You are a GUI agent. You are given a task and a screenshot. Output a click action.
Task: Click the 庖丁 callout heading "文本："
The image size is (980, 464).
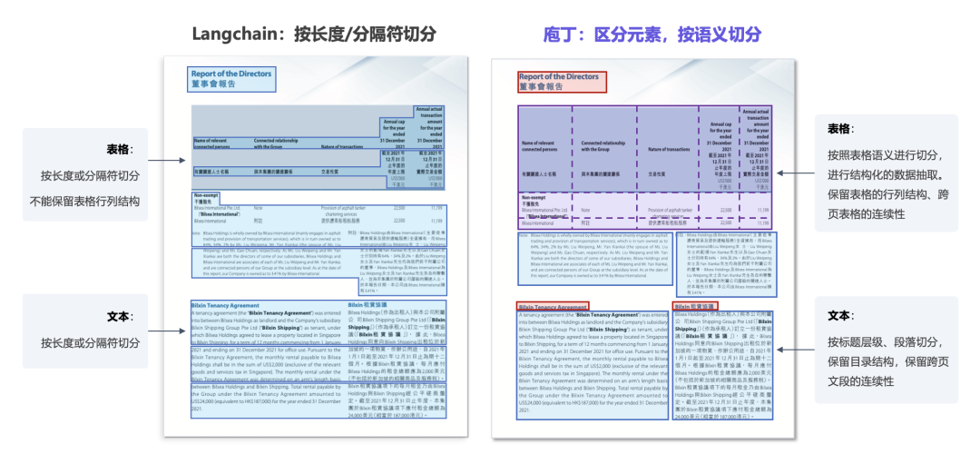tap(842, 316)
